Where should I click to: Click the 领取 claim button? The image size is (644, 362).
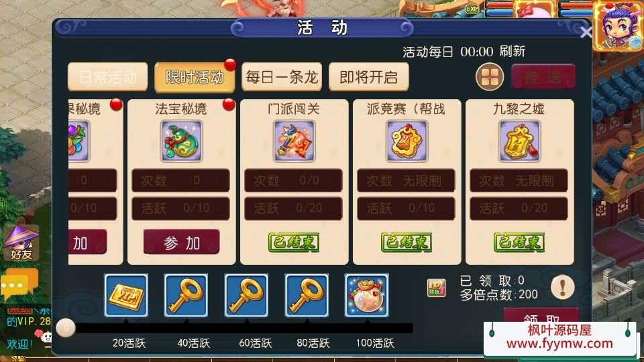(541, 315)
